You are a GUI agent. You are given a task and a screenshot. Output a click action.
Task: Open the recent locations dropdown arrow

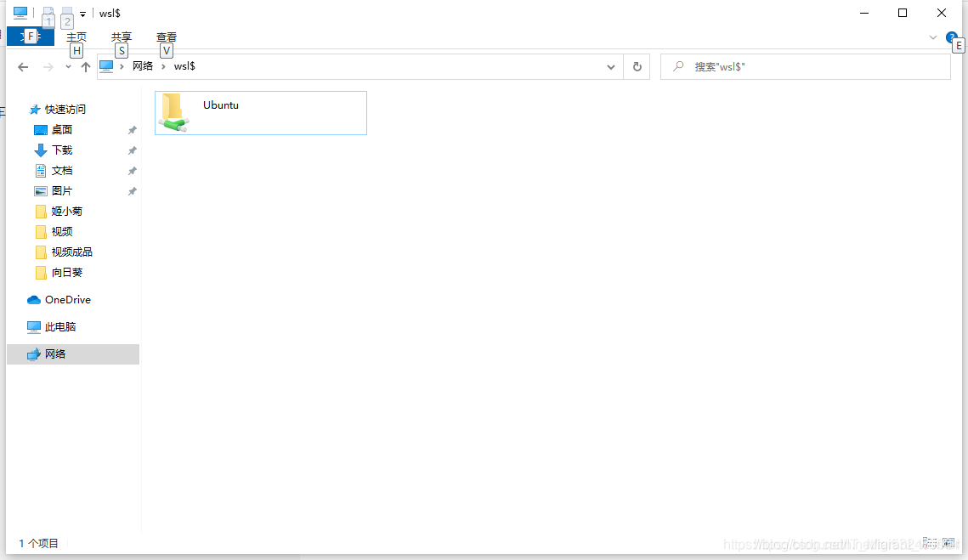68,66
